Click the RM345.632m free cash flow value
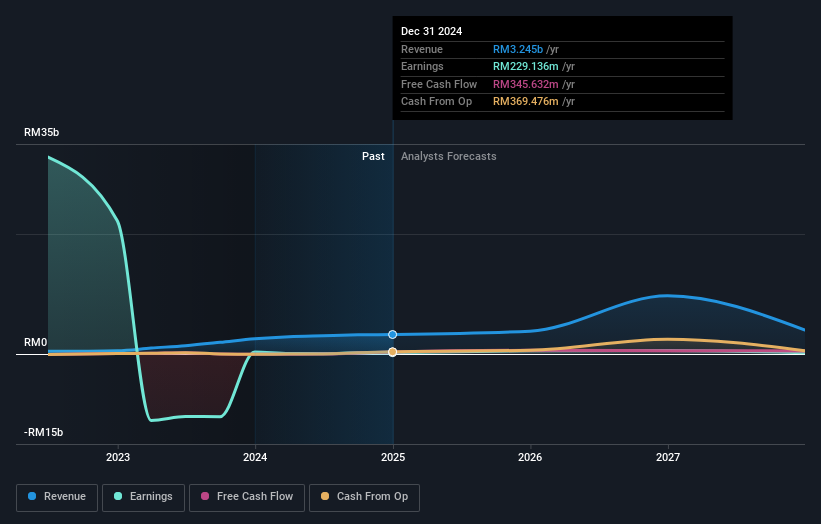 pos(526,84)
